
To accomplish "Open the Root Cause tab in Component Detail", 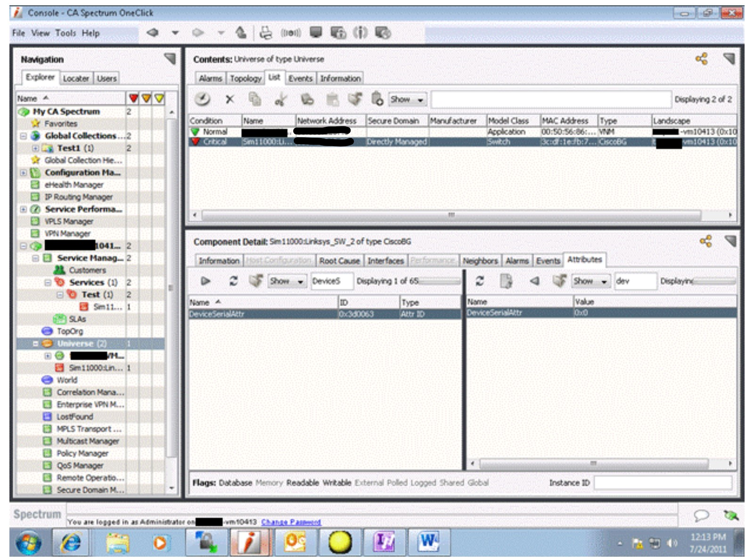I will pos(339,261).
